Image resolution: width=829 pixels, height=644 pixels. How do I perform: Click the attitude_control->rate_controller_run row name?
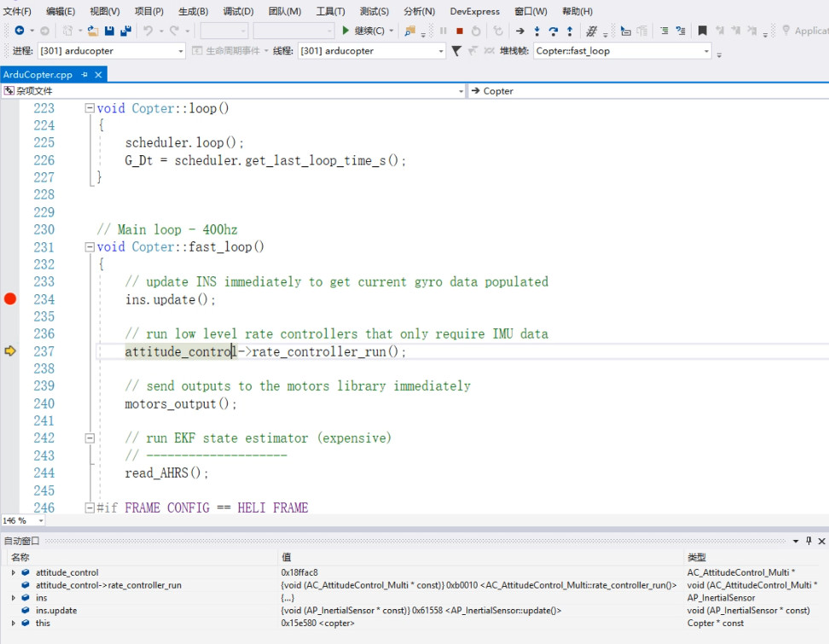(108, 585)
